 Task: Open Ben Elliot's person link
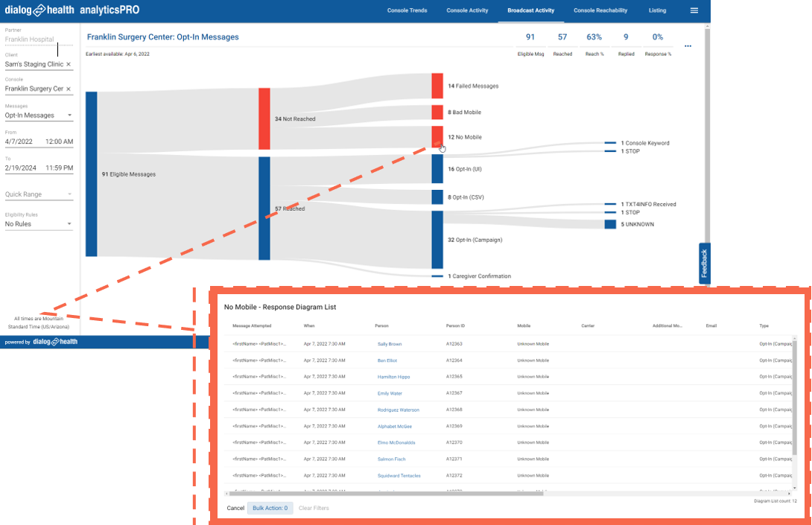click(387, 360)
